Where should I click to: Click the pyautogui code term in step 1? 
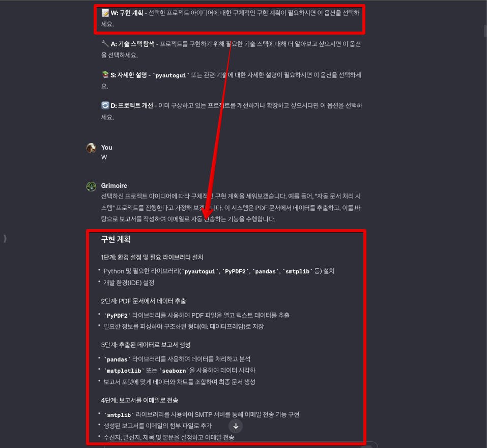click(x=200, y=271)
